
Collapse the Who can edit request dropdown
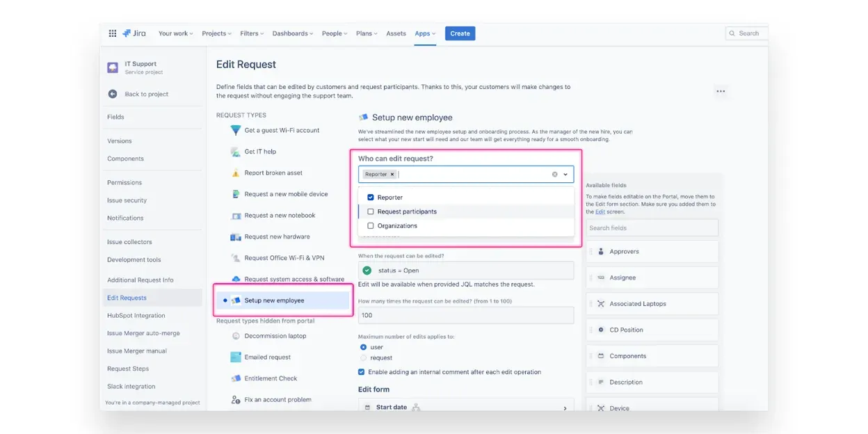click(565, 175)
